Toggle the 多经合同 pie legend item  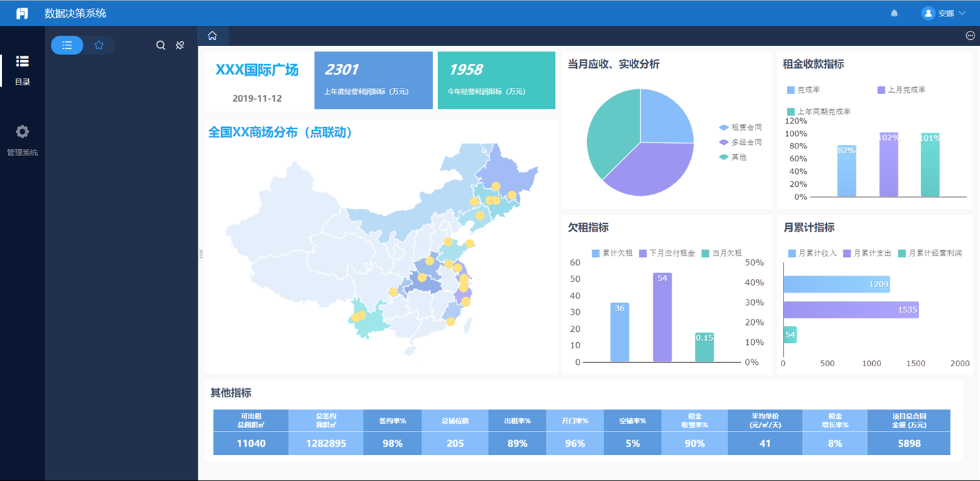pyautogui.click(x=740, y=142)
